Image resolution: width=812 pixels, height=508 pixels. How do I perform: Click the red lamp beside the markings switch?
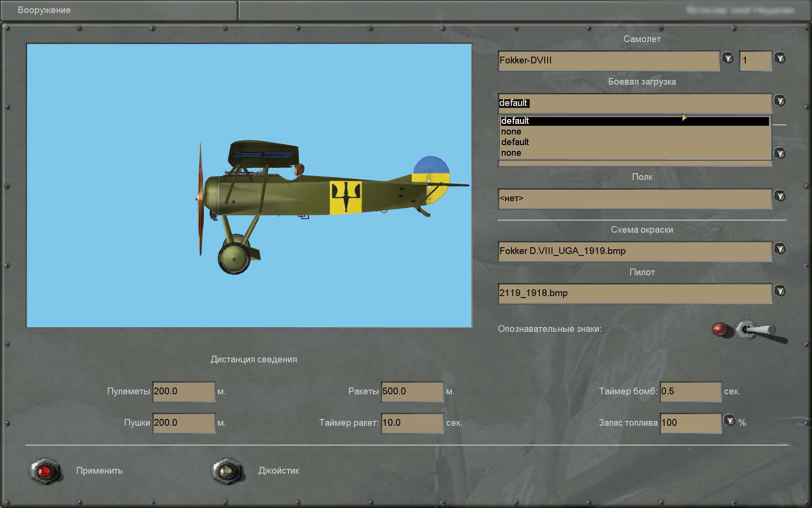(721, 330)
